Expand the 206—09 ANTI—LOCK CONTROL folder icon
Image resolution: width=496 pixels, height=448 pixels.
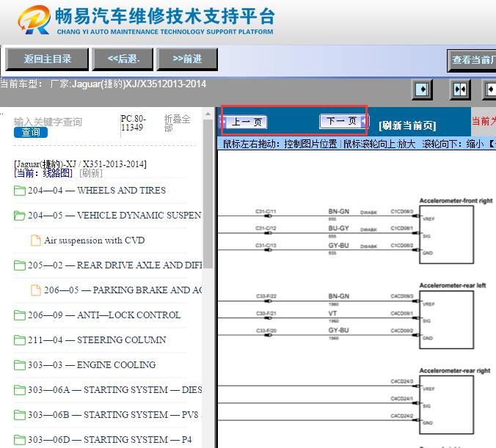click(20, 315)
